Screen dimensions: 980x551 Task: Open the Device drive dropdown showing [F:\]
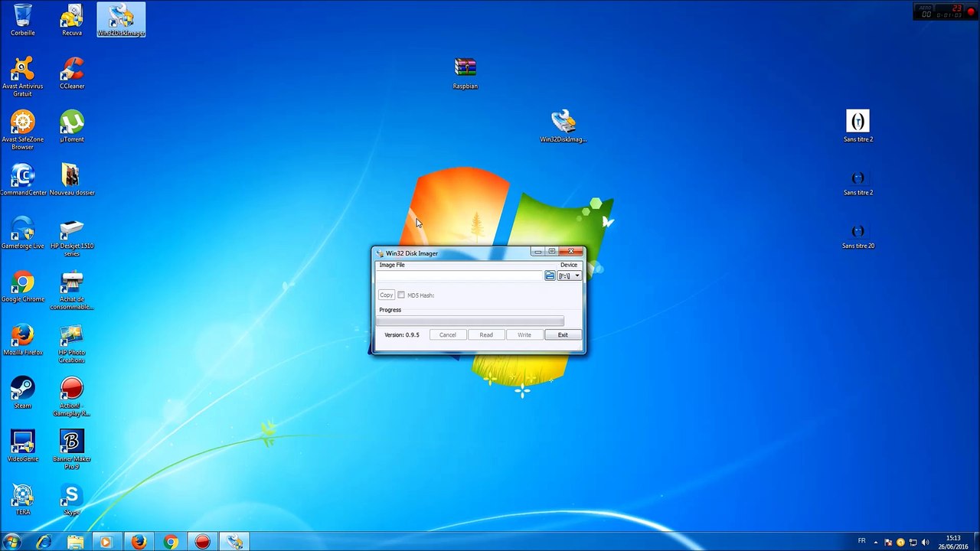(x=569, y=275)
